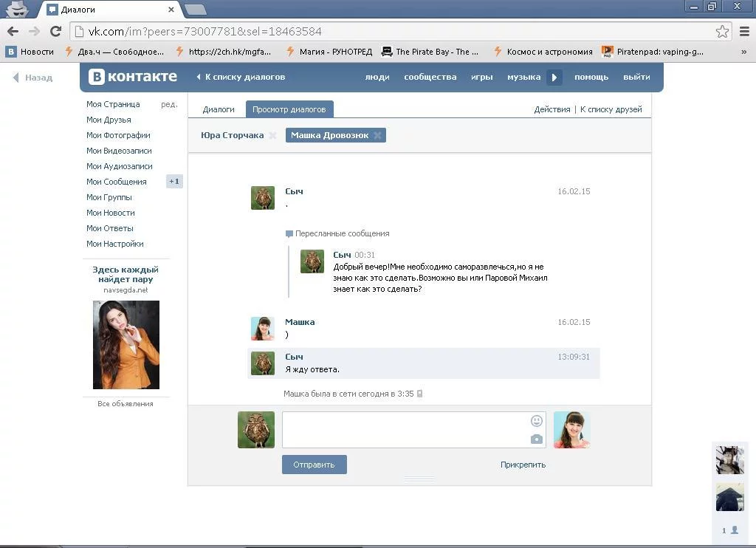This screenshot has height=548, width=756.
Task: Open Мои Сообщения in sidebar
Action: pyautogui.click(x=116, y=182)
